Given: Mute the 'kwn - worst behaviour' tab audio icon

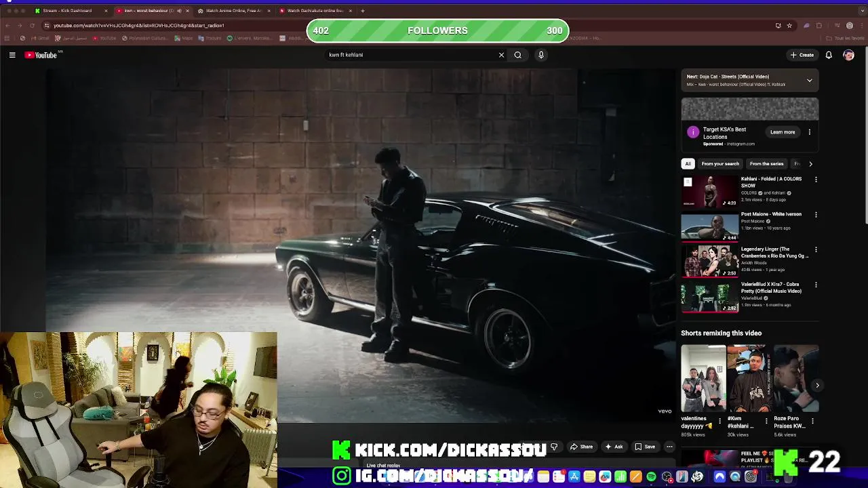Looking at the screenshot, I should pos(179,11).
